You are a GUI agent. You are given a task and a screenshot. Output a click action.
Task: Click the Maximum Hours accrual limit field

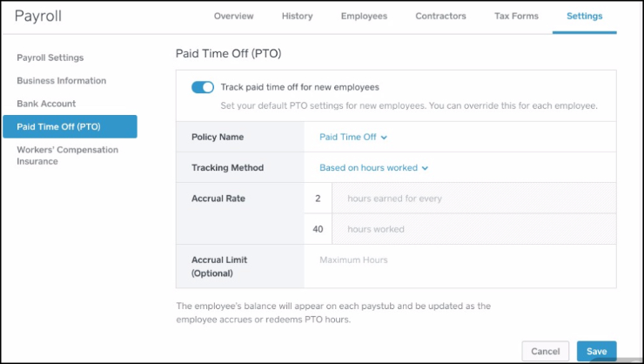pyautogui.click(x=460, y=260)
